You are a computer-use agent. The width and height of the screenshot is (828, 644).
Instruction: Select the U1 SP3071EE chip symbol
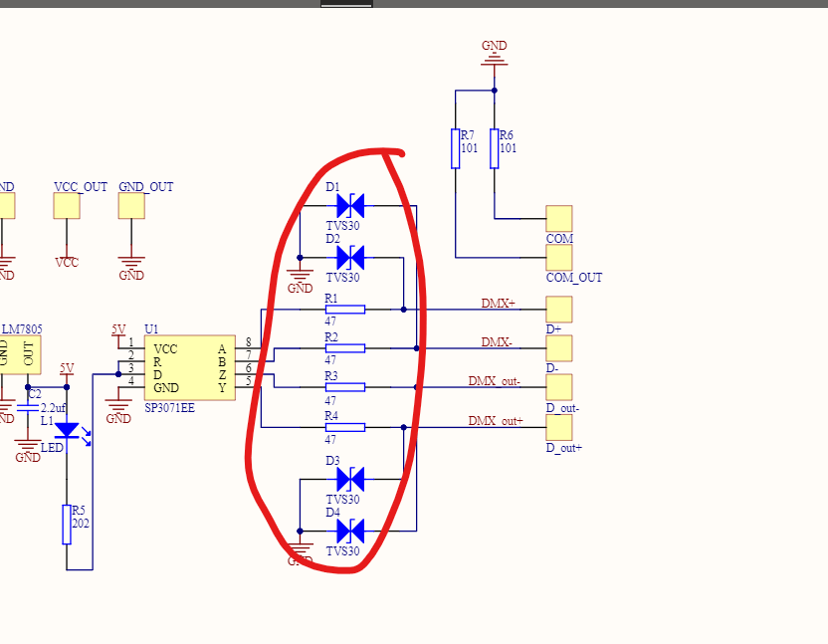tap(189, 368)
